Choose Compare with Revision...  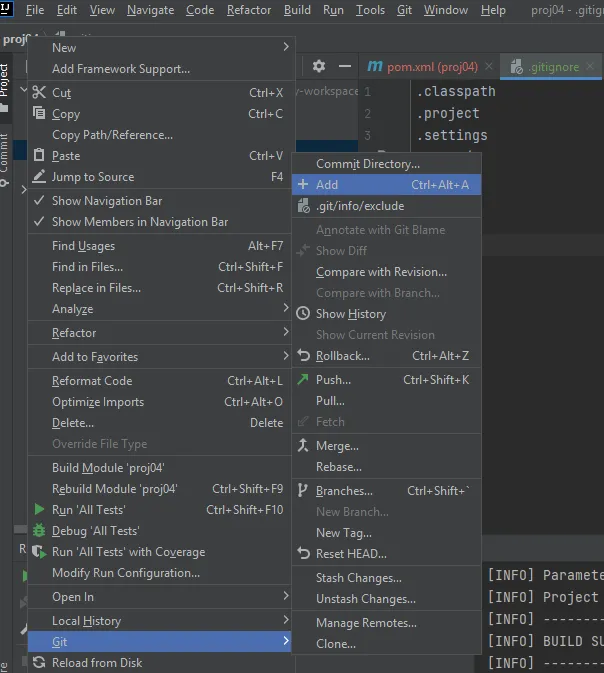click(x=386, y=272)
